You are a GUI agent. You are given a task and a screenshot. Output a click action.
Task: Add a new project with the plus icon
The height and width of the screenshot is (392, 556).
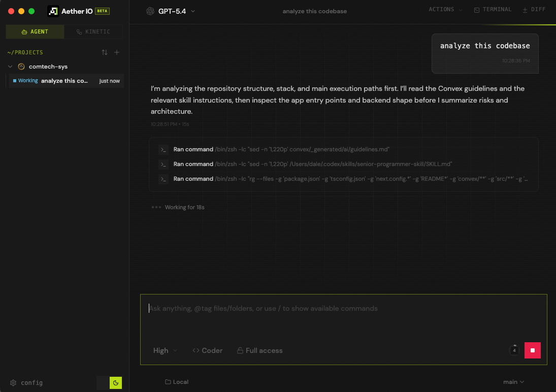coord(117,52)
